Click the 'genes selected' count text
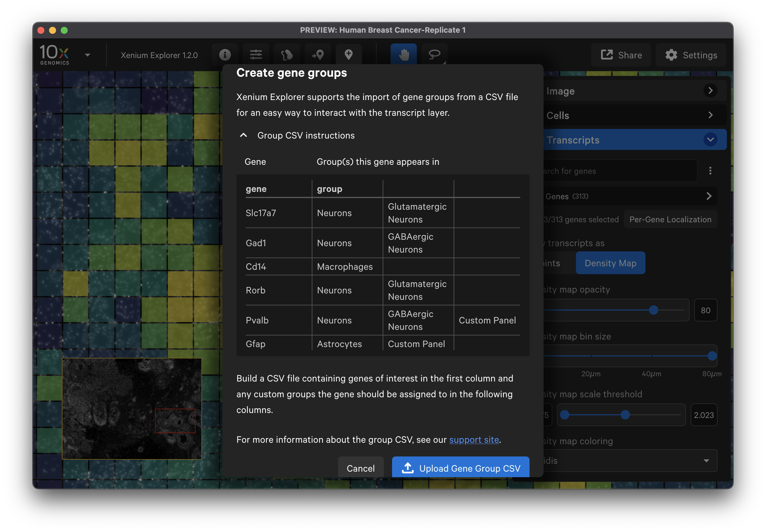The image size is (766, 532). (581, 219)
